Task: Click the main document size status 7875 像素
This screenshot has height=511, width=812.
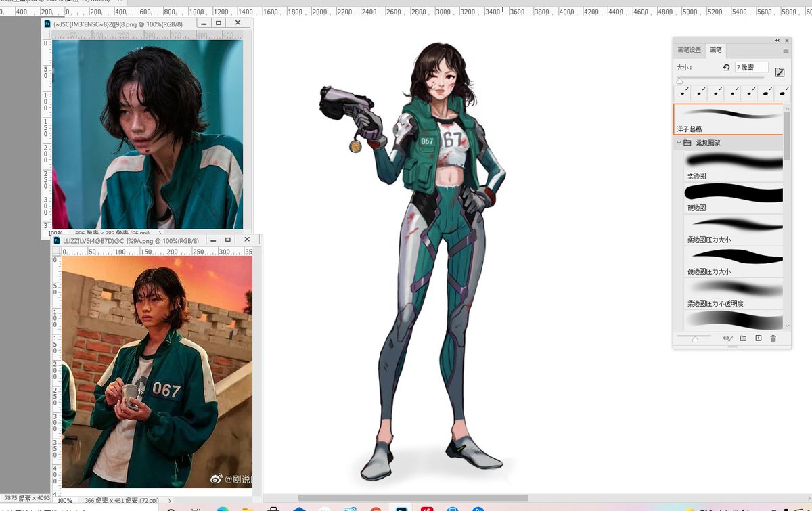Action: click(x=26, y=498)
